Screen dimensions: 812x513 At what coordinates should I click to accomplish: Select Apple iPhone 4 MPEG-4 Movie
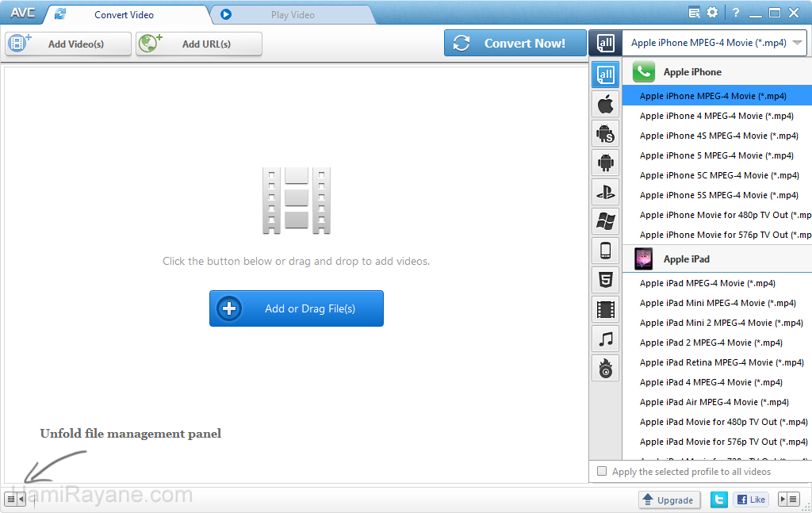717,116
